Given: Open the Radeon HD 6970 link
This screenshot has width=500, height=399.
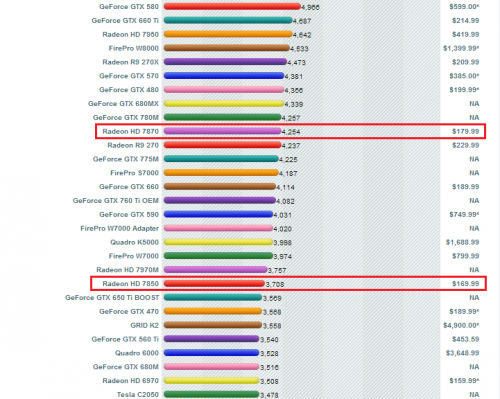Looking at the screenshot, I should click(130, 381).
